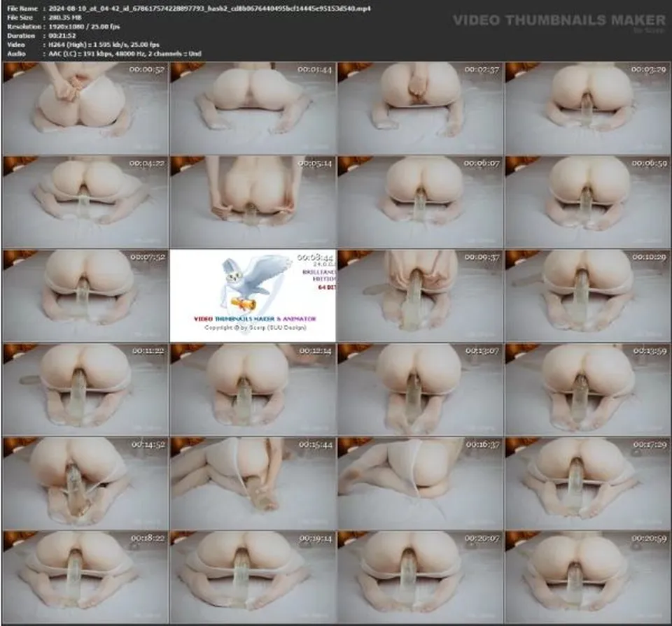Open the thumbnail stamped 00:06:59
This screenshot has height=626, width=672.
(x=588, y=202)
